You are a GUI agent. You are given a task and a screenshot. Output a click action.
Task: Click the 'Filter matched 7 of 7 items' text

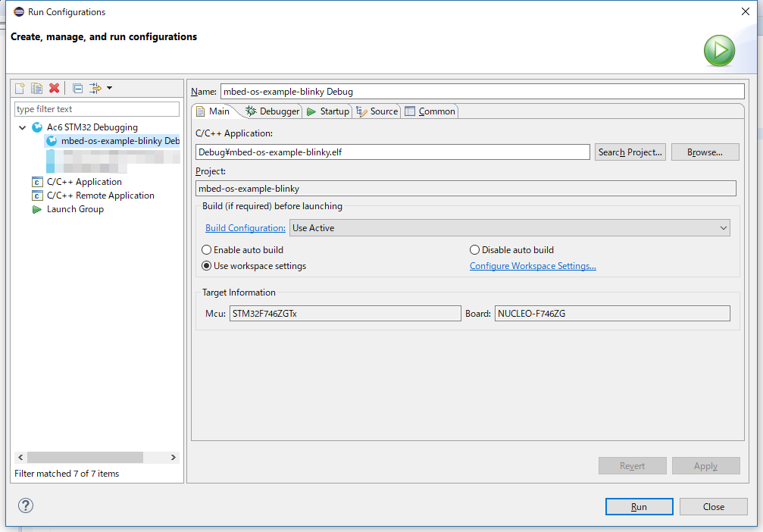[x=67, y=474]
